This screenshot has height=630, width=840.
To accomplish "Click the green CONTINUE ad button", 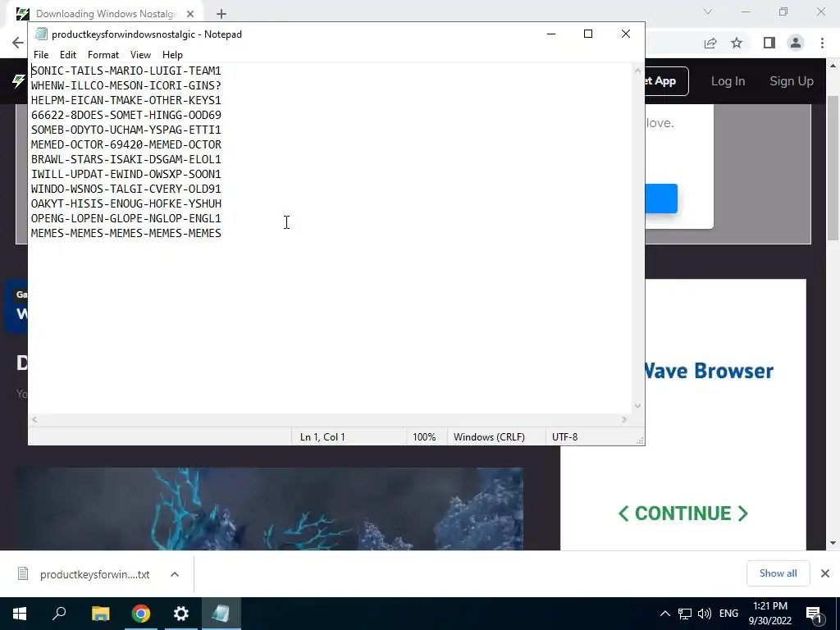I will coord(683,514).
